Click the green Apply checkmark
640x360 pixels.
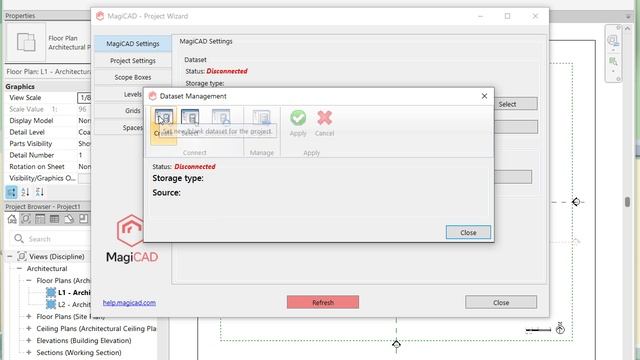(298, 118)
